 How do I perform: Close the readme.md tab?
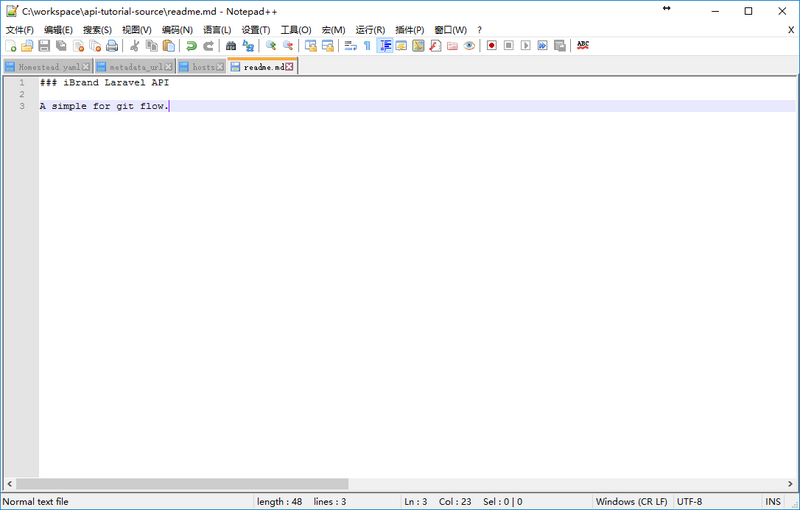289,67
